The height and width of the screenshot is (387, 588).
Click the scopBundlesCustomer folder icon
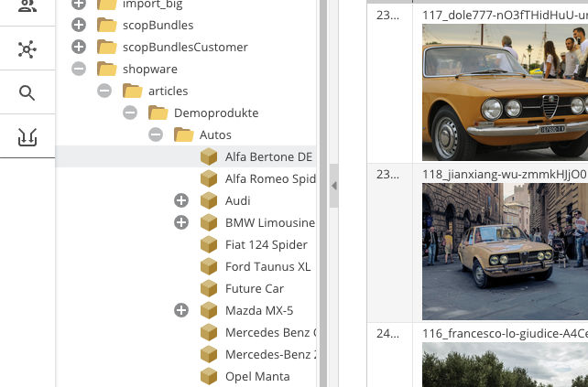tap(107, 47)
